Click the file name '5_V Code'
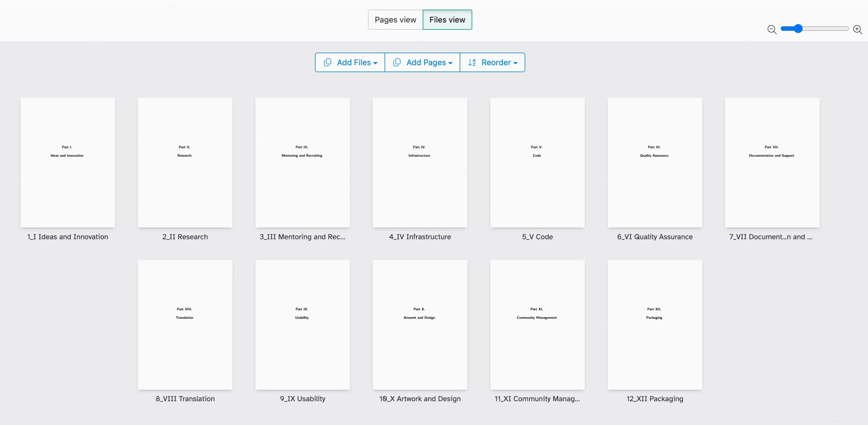The image size is (868, 426). [538, 237]
